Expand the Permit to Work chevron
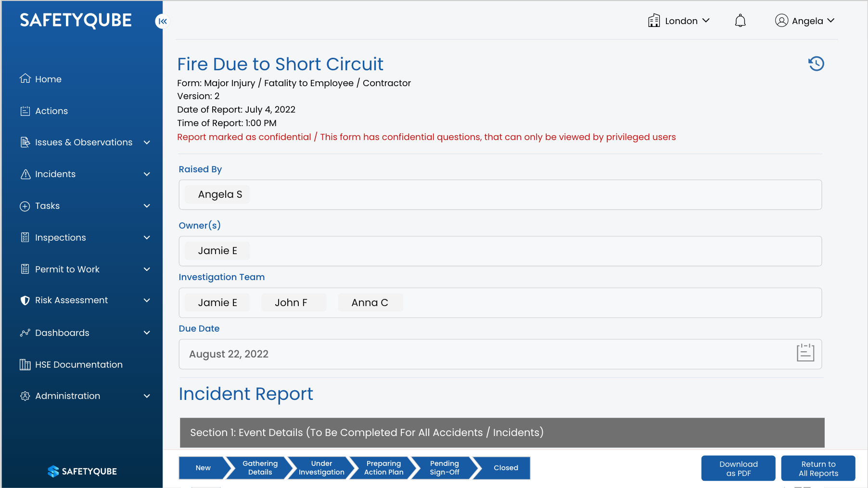 pos(147,270)
